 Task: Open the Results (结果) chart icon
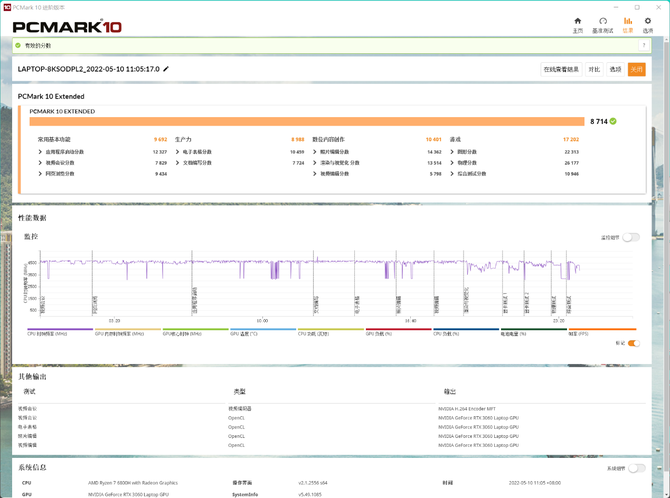[628, 23]
